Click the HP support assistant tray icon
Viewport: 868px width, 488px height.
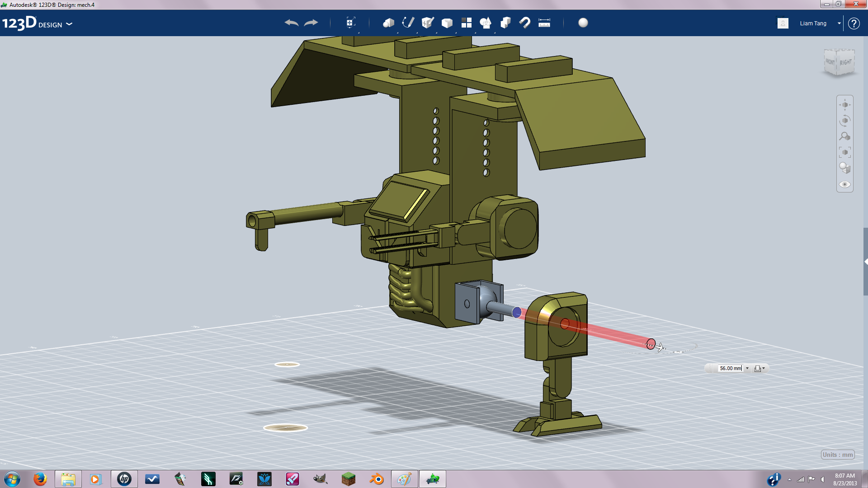point(774,479)
